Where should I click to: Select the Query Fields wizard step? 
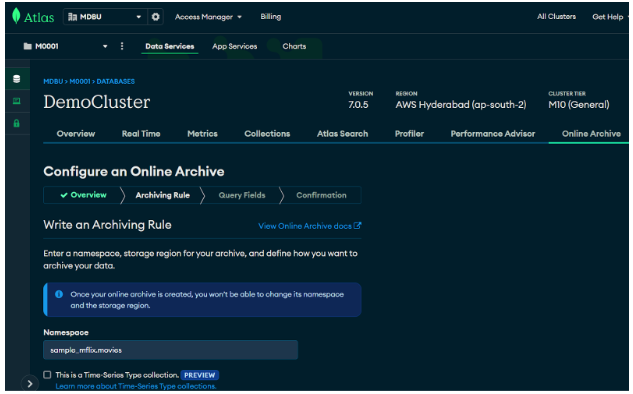tap(242, 195)
